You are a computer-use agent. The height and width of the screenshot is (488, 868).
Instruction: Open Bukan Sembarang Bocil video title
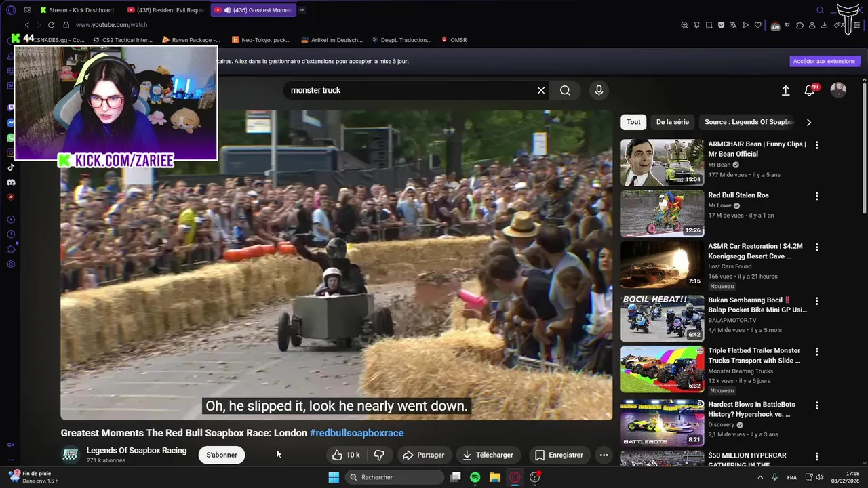(757, 305)
